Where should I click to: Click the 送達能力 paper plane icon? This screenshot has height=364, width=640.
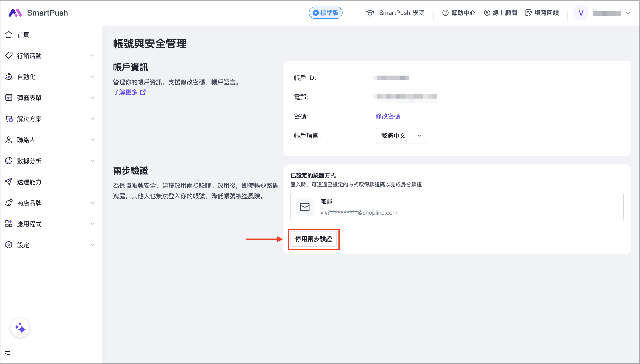click(x=9, y=182)
